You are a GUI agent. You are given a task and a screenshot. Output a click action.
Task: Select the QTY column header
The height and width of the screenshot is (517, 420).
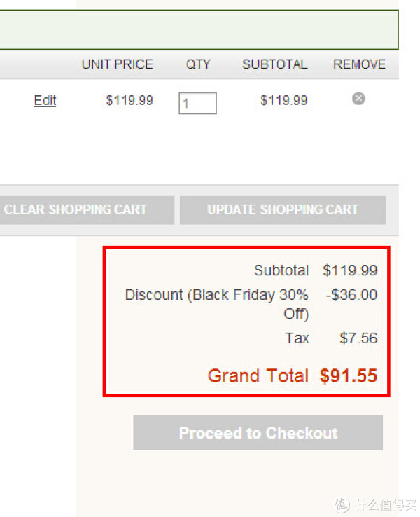tap(198, 64)
